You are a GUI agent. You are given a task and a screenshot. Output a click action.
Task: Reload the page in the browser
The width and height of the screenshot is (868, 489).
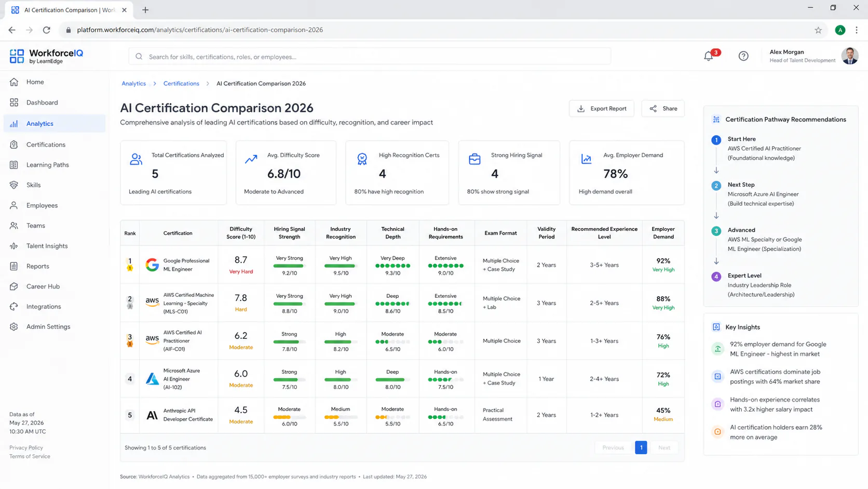click(x=47, y=30)
